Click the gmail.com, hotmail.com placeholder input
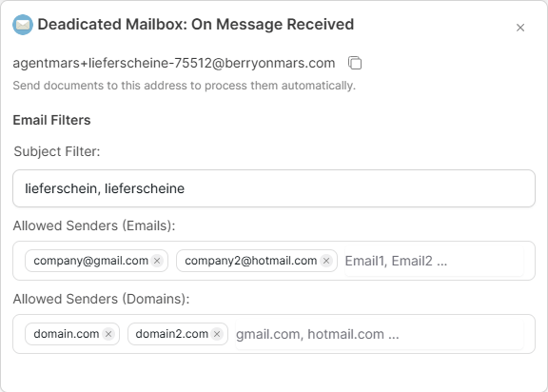548x392 pixels. click(380, 334)
